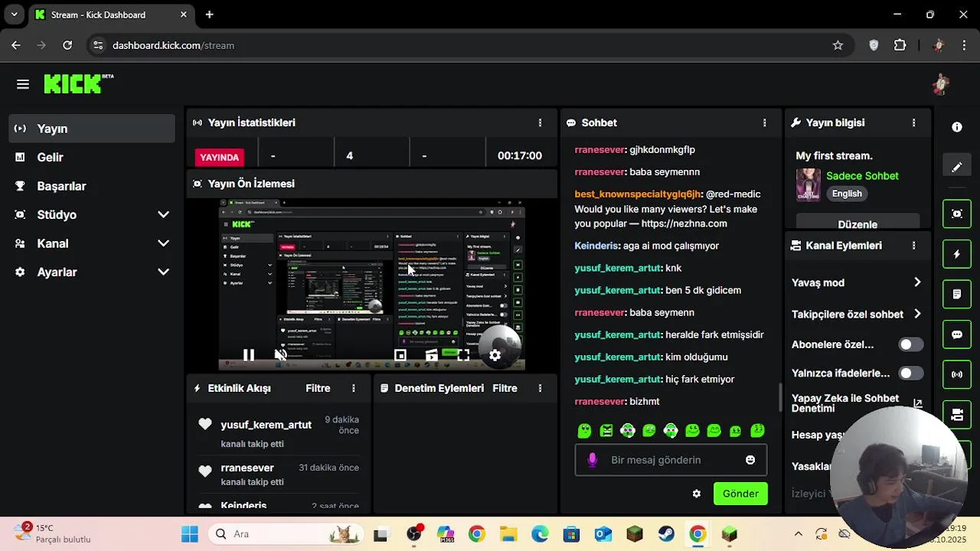Click the Gönder send button
The image size is (980, 551).
740,494
